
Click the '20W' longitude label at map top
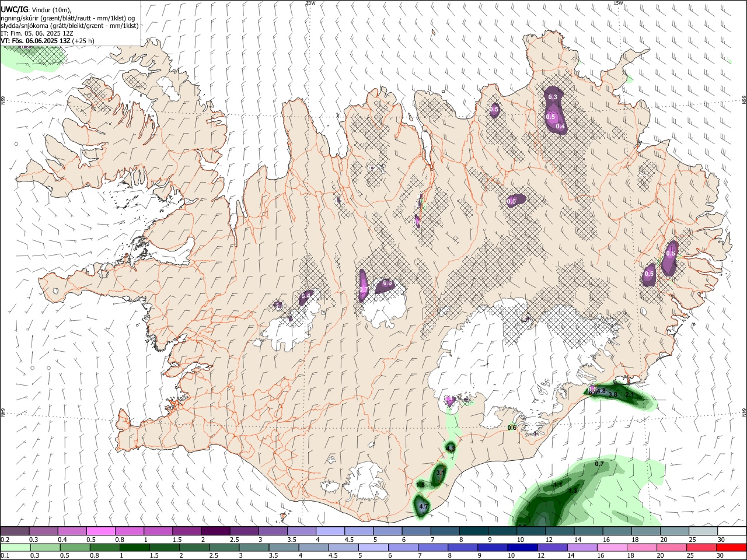[310, 3]
